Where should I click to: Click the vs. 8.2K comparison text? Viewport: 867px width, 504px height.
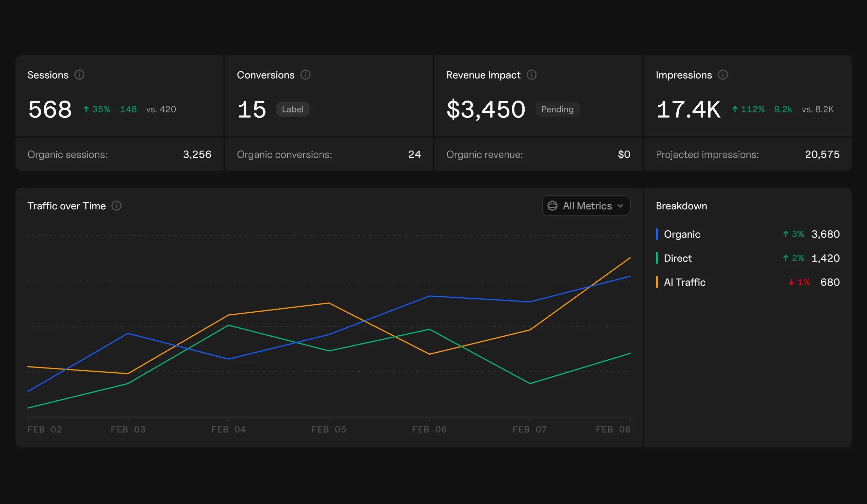pos(818,109)
